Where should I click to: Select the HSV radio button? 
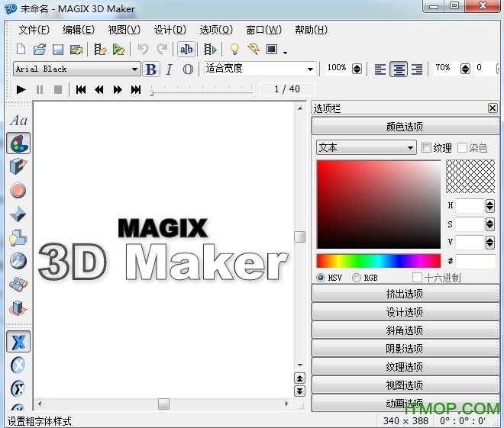click(x=321, y=278)
